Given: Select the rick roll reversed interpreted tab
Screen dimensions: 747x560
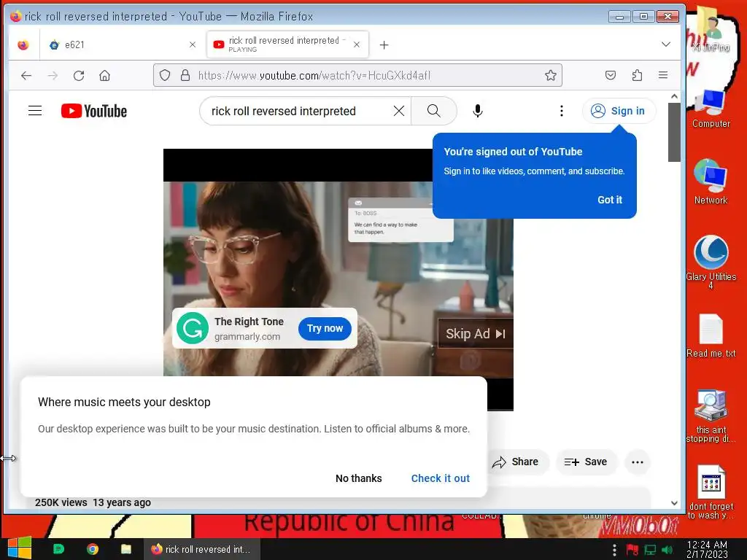Looking at the screenshot, I should coord(287,44).
